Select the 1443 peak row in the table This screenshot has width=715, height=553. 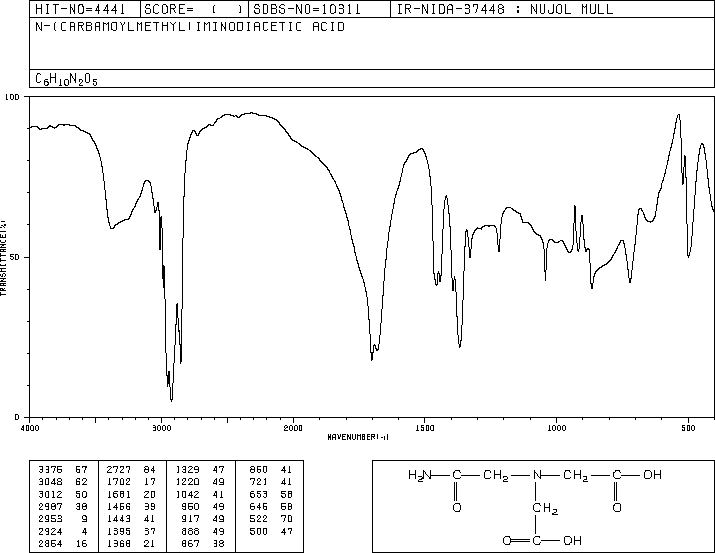pos(131,519)
